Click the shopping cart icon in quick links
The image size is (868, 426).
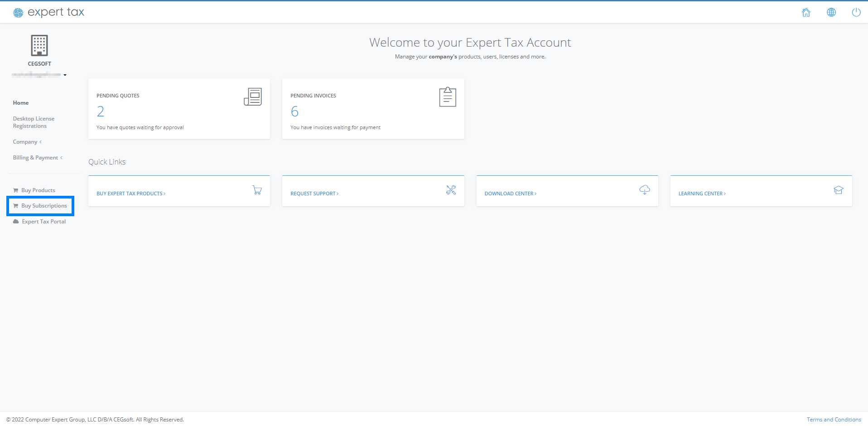pos(257,190)
